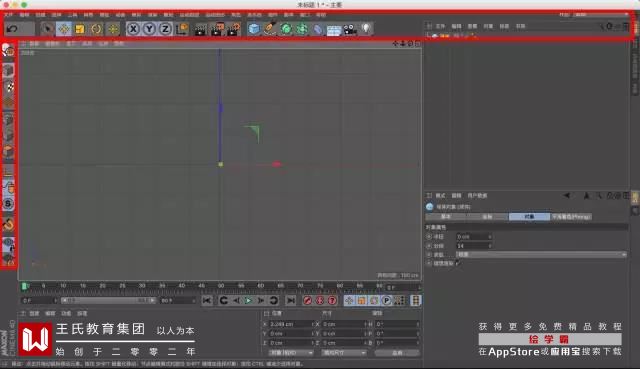The image size is (640, 369).
Task: Open the Help menu
Action: tap(321, 15)
